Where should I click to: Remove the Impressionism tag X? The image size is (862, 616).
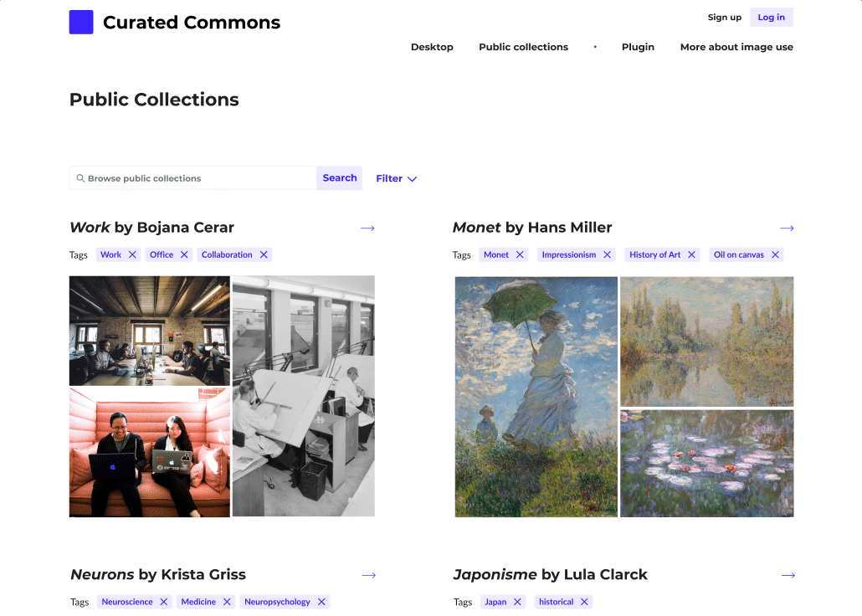(x=608, y=254)
